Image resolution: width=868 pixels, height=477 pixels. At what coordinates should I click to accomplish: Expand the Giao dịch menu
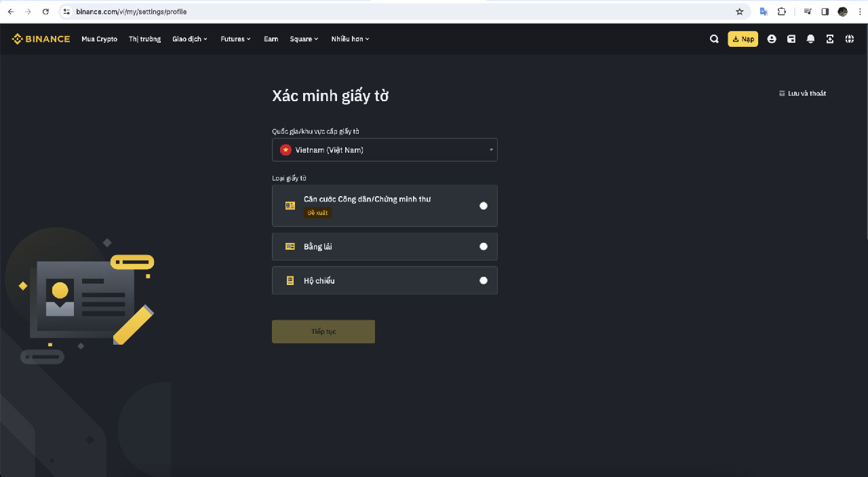tap(190, 39)
